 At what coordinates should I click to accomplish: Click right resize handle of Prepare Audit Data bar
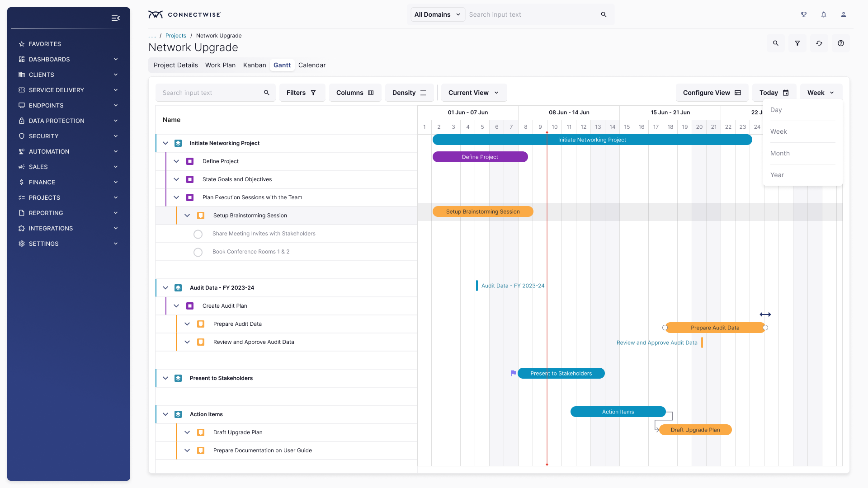coord(765,328)
